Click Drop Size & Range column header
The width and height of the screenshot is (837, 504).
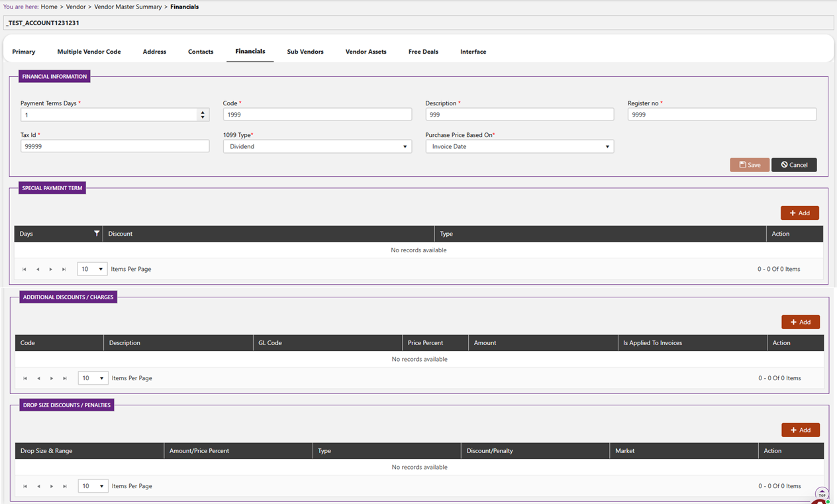(89, 451)
